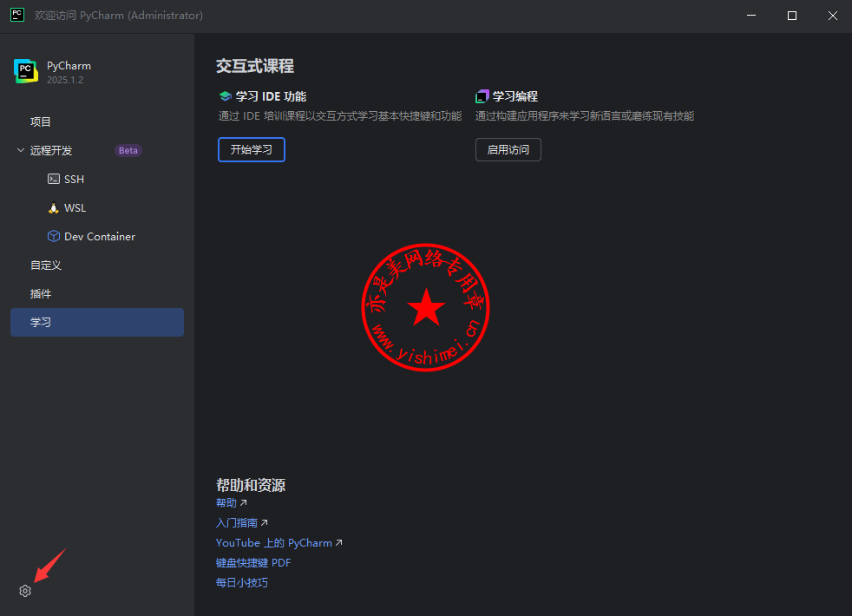852x616 pixels.
Task: Click the 学习 IDE 功能 graduation cap icon
Action: [x=225, y=96]
